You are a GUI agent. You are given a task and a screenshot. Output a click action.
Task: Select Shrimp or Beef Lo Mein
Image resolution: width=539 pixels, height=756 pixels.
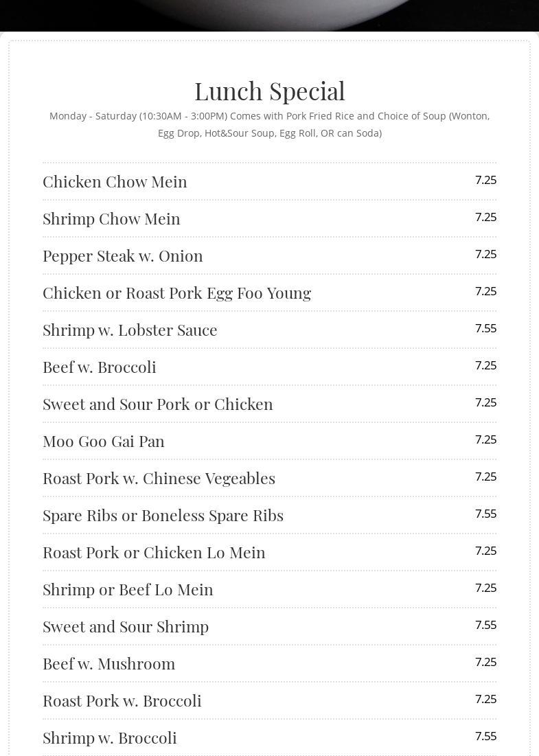128,589
